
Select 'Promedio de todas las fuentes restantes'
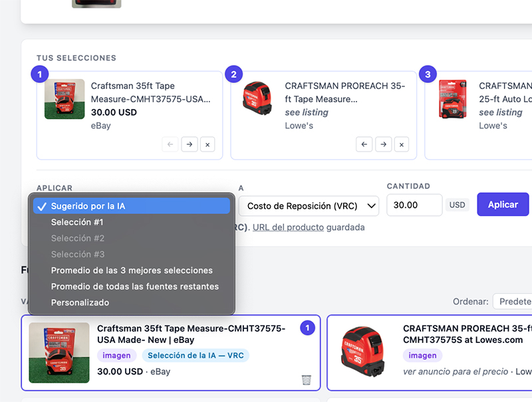click(132, 286)
